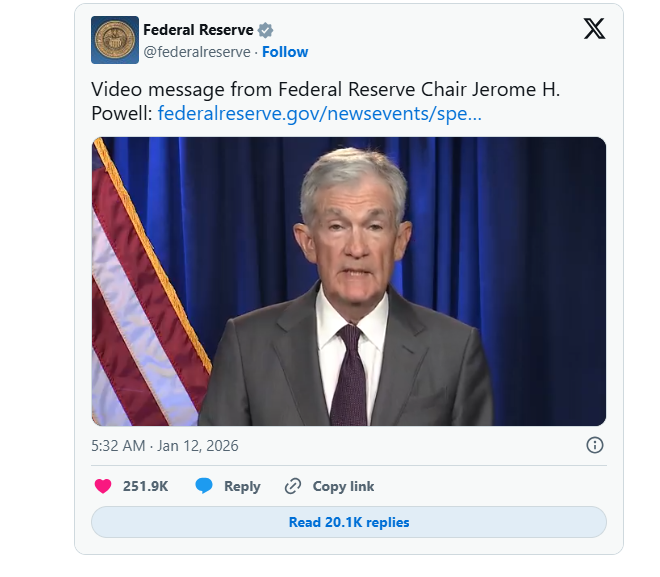Click the Reply text label
Screen dimensions: 660x577
242,486
